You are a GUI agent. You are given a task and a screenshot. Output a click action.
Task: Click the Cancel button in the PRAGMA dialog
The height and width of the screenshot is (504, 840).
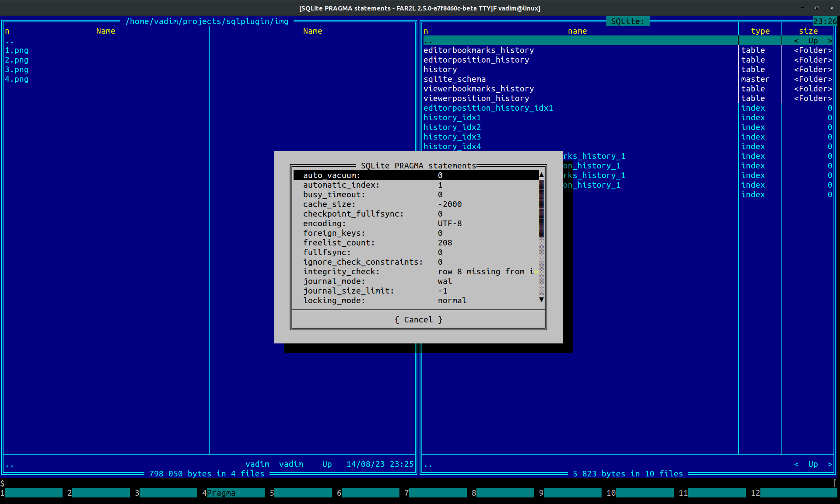[x=418, y=320]
